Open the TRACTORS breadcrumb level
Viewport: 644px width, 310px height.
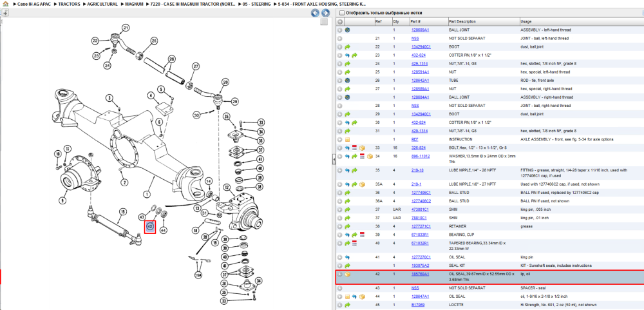click(69, 4)
